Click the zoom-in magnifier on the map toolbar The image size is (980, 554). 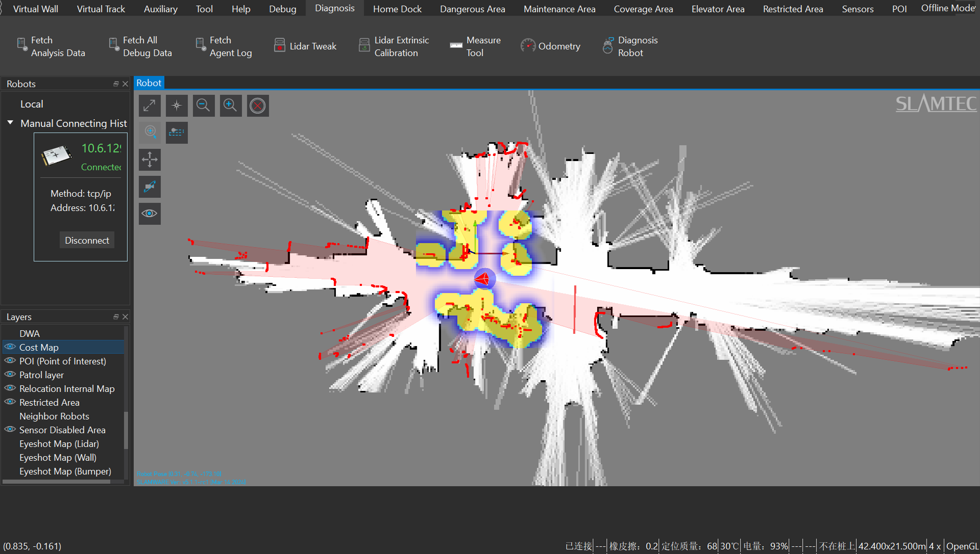231,105
